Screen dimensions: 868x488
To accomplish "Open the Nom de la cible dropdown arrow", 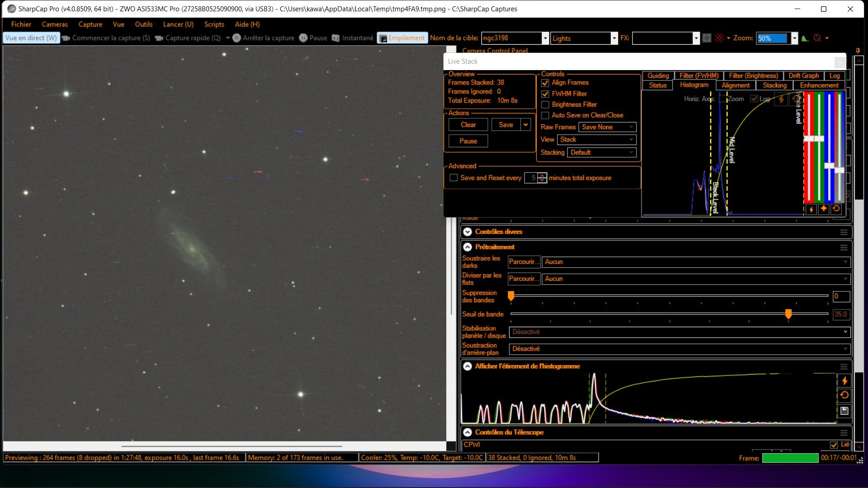I will [x=545, y=38].
